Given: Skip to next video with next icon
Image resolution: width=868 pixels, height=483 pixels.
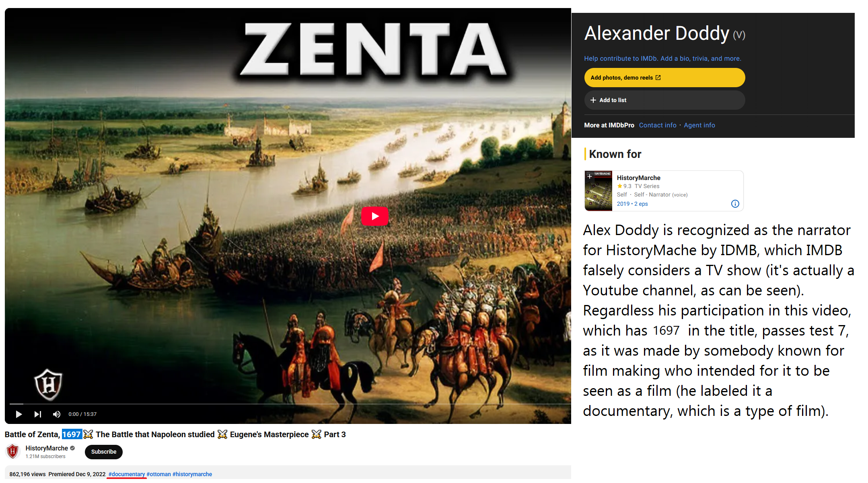Looking at the screenshot, I should 38,414.
